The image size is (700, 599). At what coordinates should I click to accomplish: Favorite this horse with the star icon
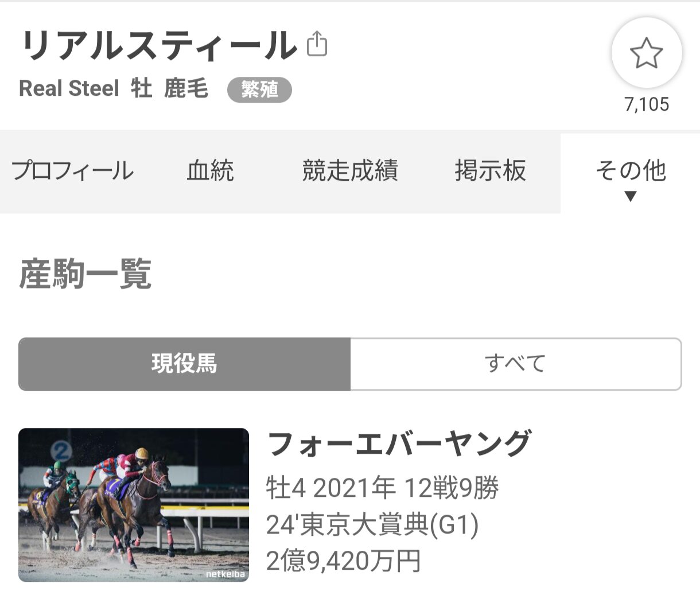646,53
